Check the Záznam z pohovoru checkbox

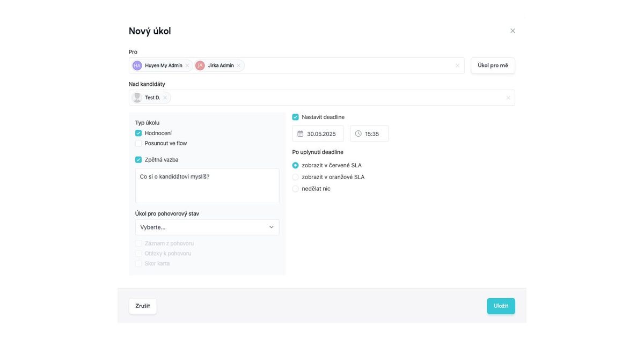coord(138,243)
